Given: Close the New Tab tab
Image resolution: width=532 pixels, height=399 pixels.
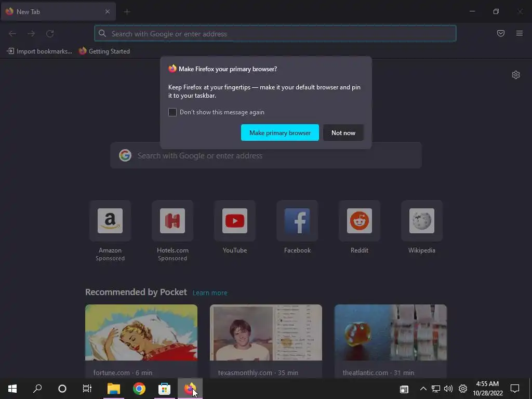Looking at the screenshot, I should click(108, 11).
